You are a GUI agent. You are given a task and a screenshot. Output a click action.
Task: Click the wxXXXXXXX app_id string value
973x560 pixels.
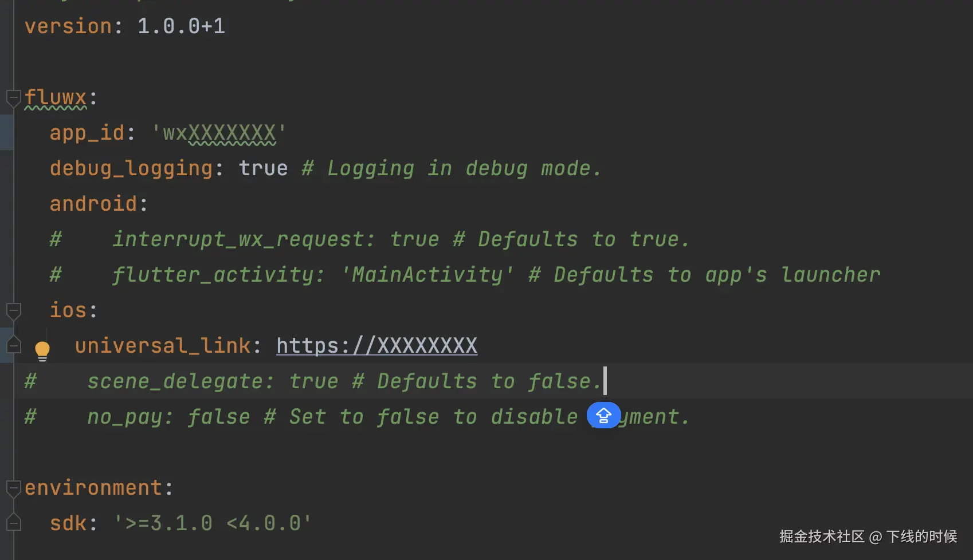[218, 133]
